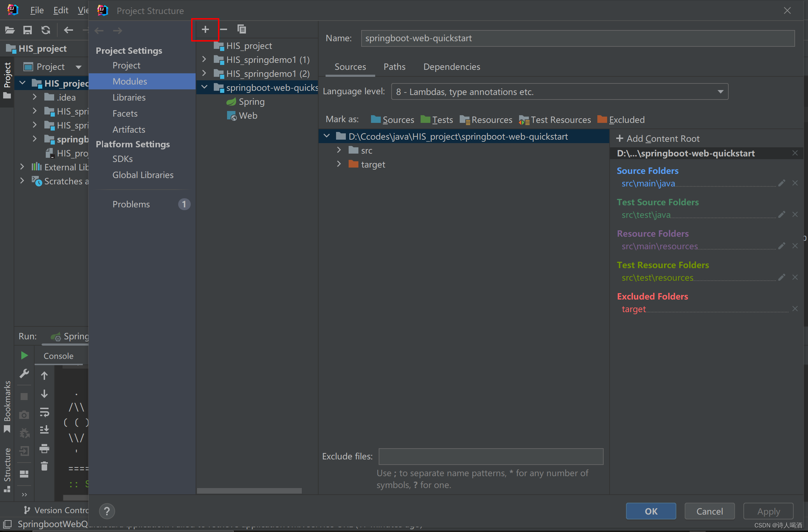Edit src\main\java source folder properties
The width and height of the screenshot is (808, 532).
coord(781,183)
